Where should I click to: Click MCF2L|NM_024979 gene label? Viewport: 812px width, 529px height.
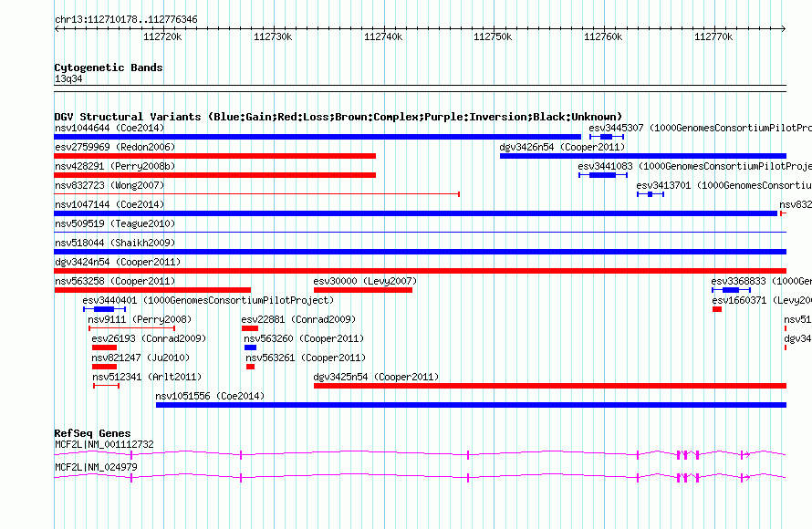pyautogui.click(x=97, y=467)
